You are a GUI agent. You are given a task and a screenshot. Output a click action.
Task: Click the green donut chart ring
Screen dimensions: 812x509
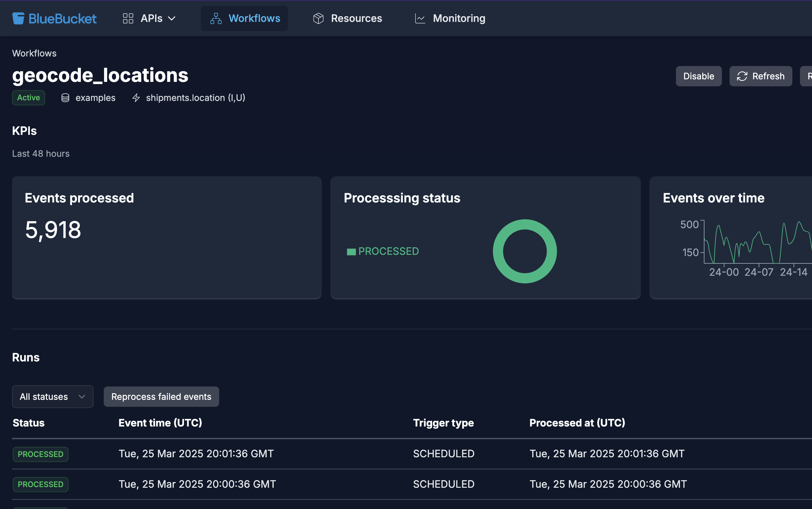[524, 226]
